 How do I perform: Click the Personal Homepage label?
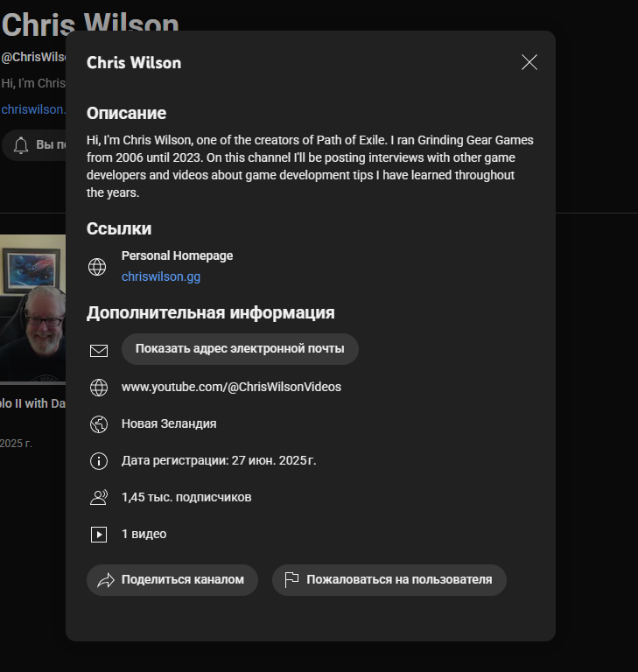177,255
